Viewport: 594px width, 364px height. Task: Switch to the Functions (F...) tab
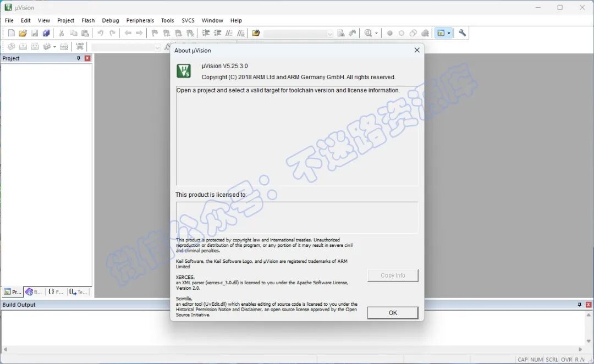pos(56,291)
